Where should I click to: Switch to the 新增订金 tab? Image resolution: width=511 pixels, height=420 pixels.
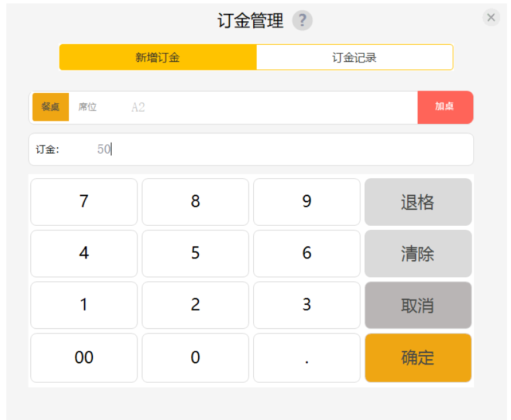(x=158, y=57)
